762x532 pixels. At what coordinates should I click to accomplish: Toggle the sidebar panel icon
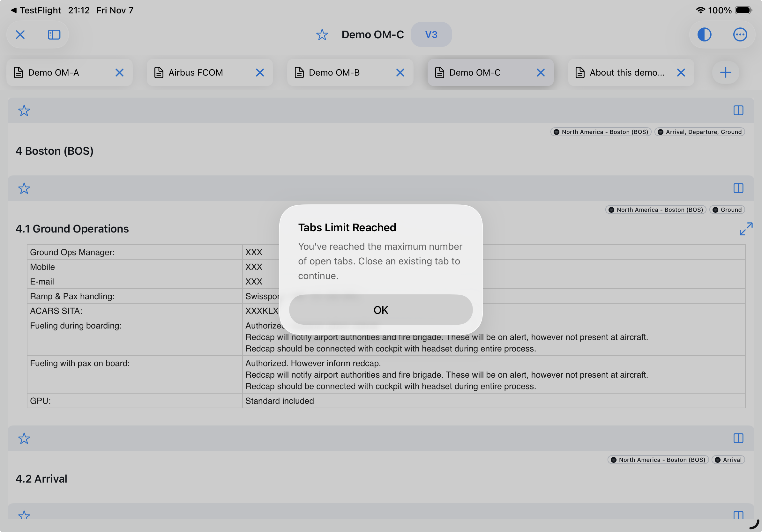[54, 34]
